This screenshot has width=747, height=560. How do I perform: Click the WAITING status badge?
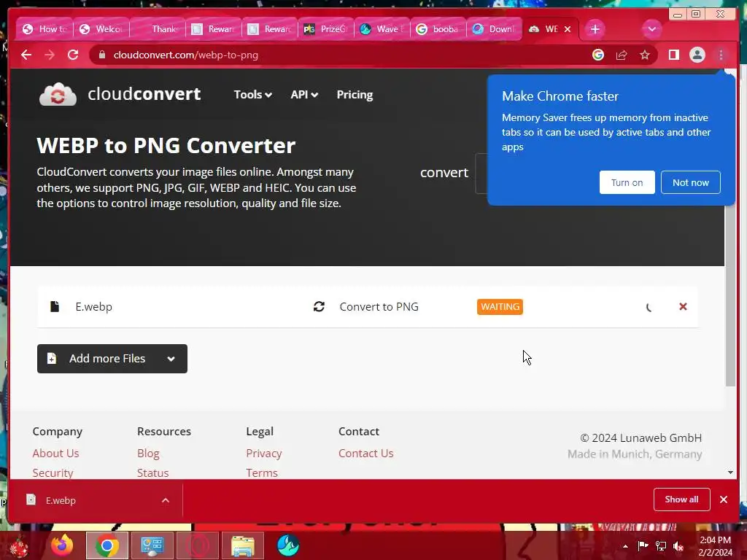500,307
